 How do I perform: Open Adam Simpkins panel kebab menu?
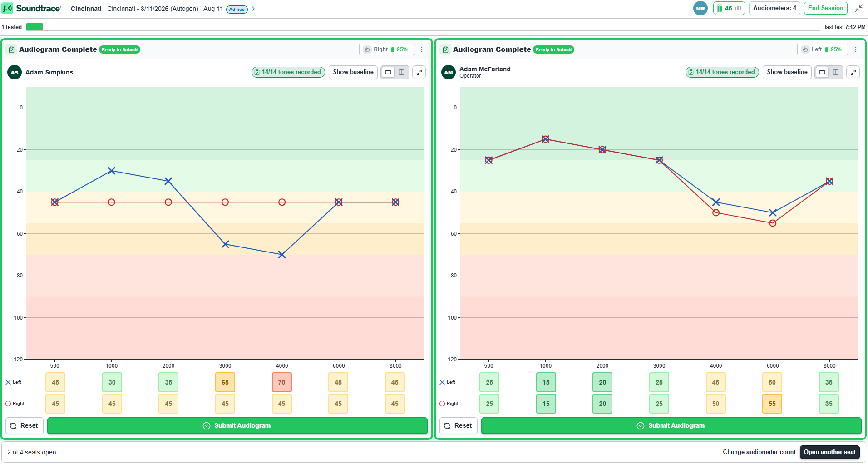click(422, 49)
